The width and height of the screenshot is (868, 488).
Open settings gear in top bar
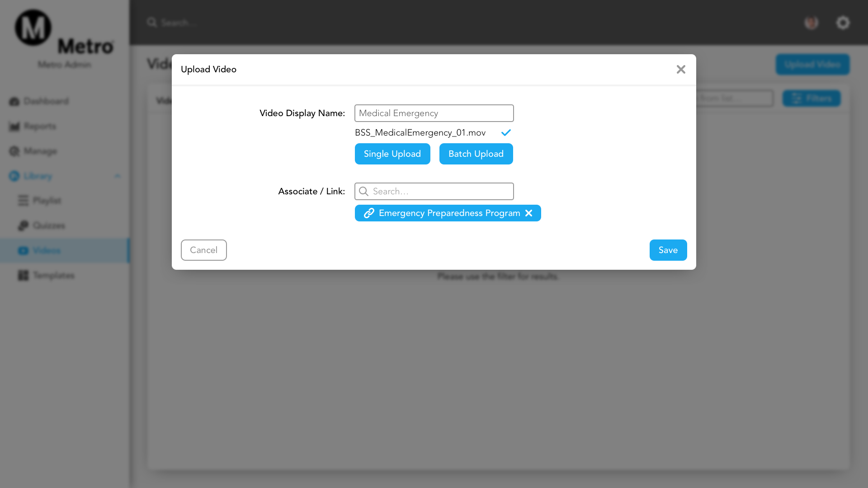[843, 23]
